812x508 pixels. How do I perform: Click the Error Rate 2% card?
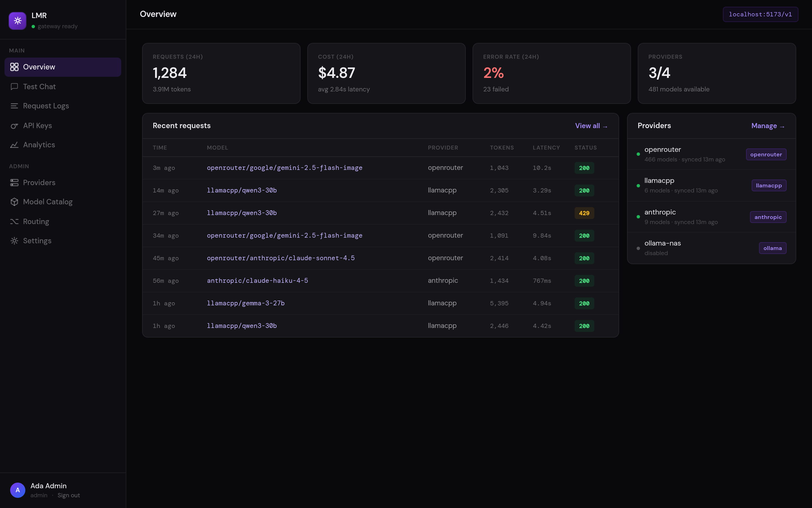(x=551, y=73)
